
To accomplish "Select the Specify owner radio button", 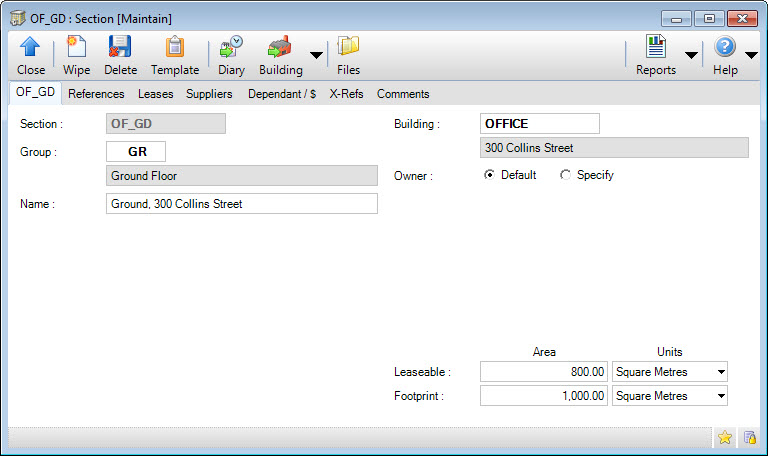I will (565, 175).
